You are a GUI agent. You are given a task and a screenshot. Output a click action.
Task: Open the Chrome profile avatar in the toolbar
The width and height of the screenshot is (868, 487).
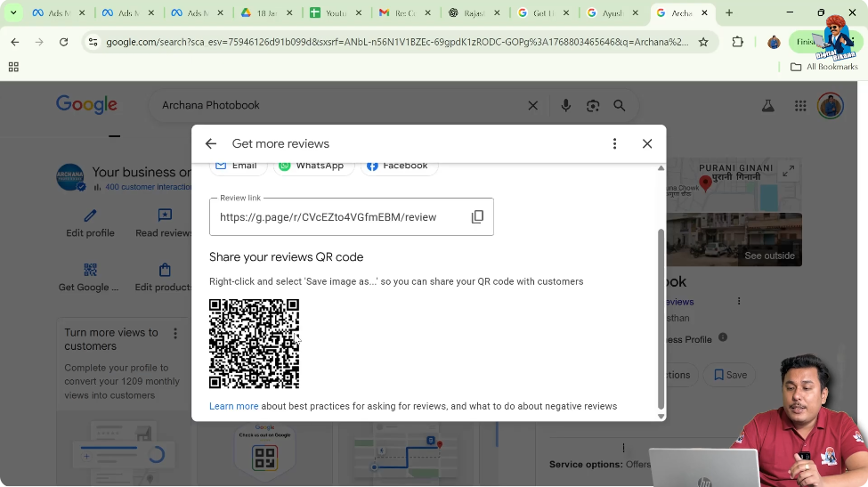click(x=774, y=42)
